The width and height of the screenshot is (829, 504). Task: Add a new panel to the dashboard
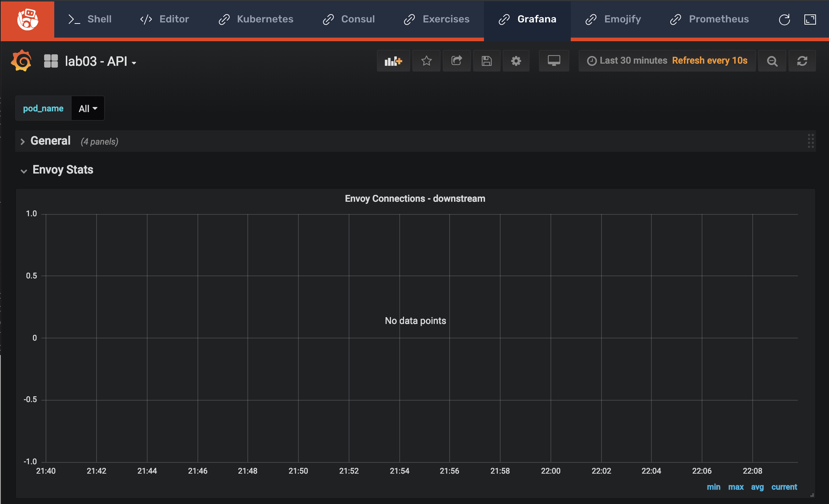click(x=394, y=61)
